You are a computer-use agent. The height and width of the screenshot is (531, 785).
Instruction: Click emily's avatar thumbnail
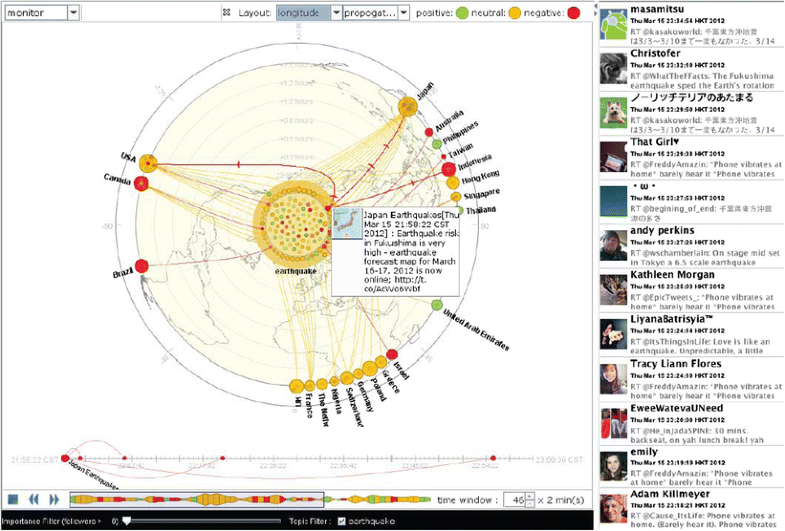[x=613, y=467]
